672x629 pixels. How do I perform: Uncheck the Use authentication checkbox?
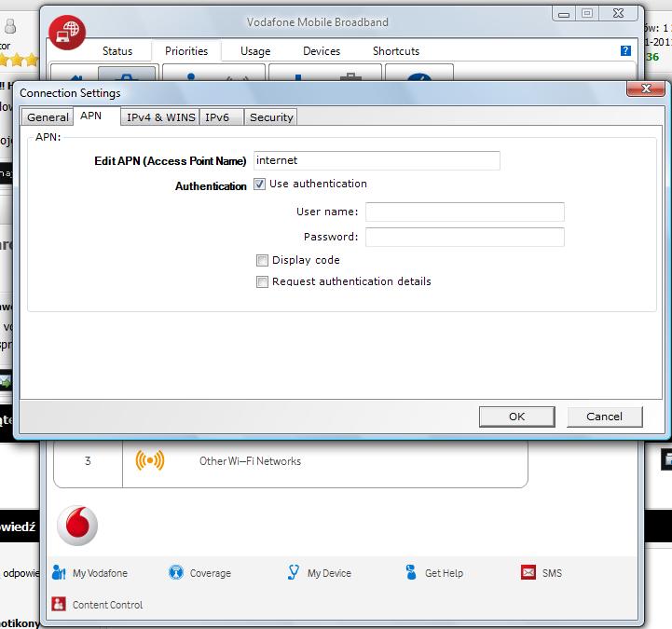(260, 185)
